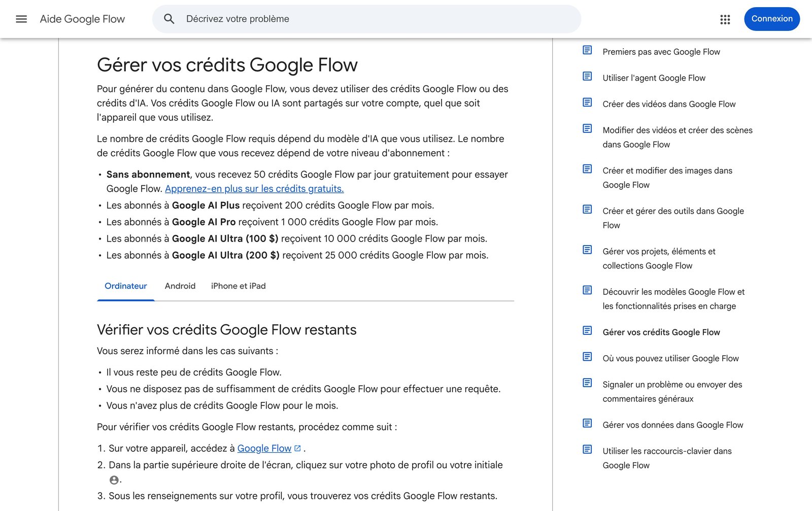Image resolution: width=812 pixels, height=511 pixels.
Task: Click the profile avatar icon in step 2
Action: [x=114, y=480]
